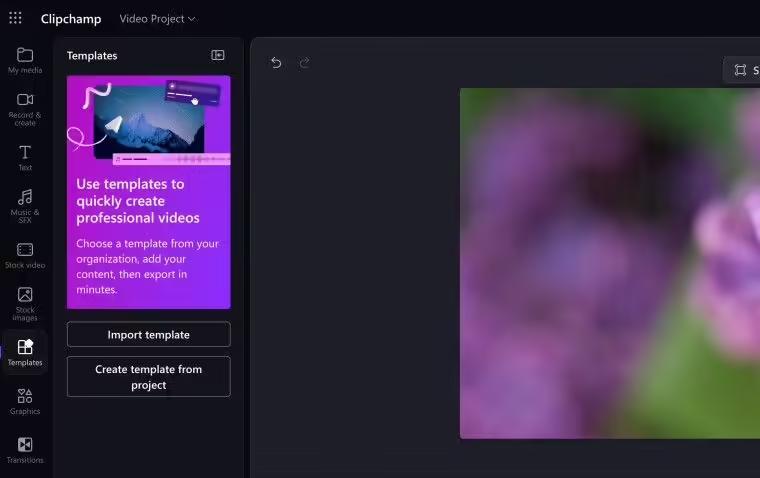
Task: Open the Graphics panel
Action: pyautogui.click(x=25, y=401)
